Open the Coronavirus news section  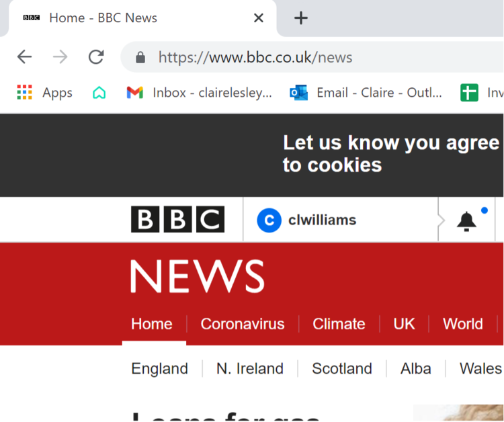point(243,324)
